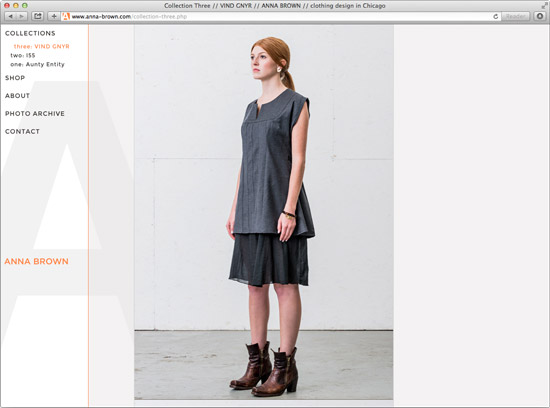
Task: Enter full screen with the window's corner arrows icon
Action: point(544,5)
